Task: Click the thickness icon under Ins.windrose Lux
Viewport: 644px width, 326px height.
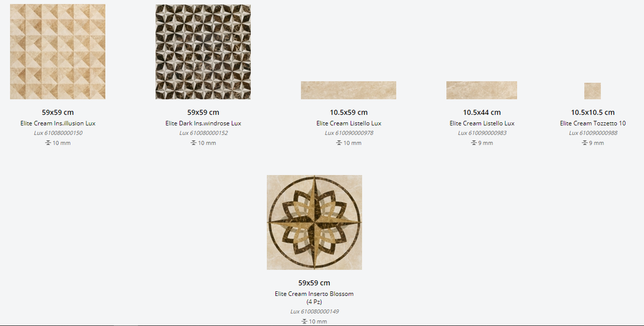Action: 193,143
